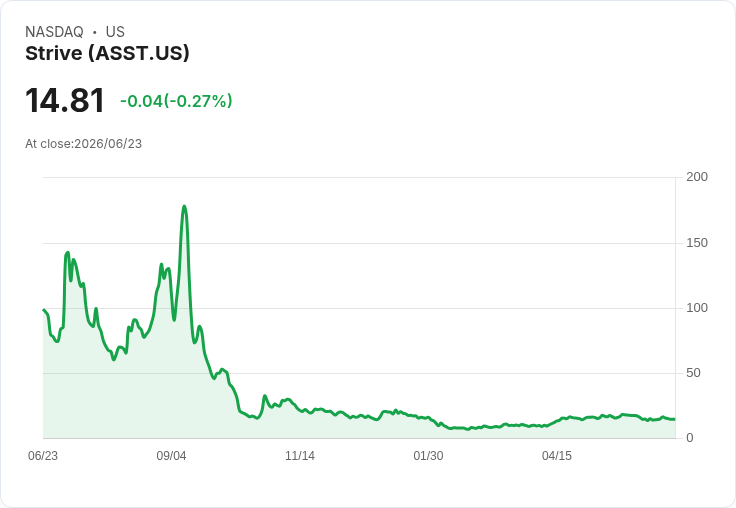736x508 pixels.
Task: Click the highest peak of the chart line
Action: coord(184,207)
